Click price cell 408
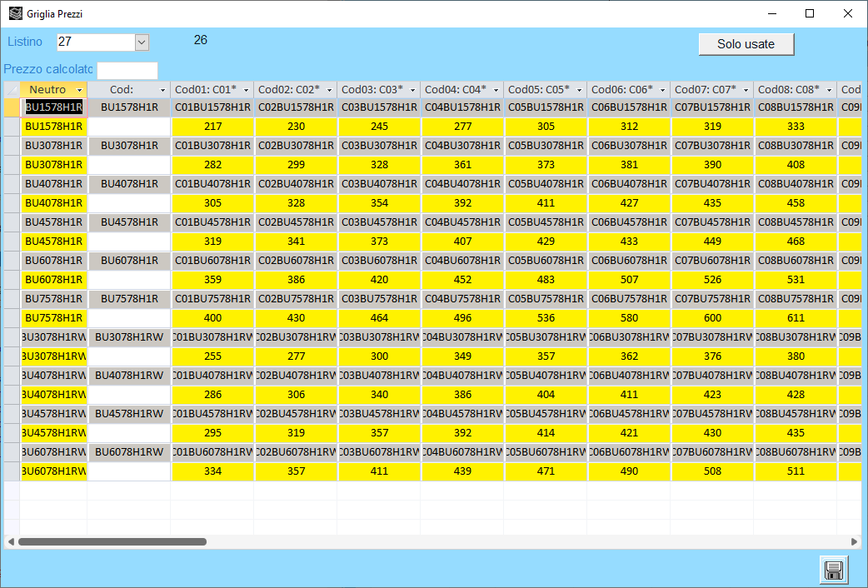The width and height of the screenshot is (868, 588). point(796,164)
